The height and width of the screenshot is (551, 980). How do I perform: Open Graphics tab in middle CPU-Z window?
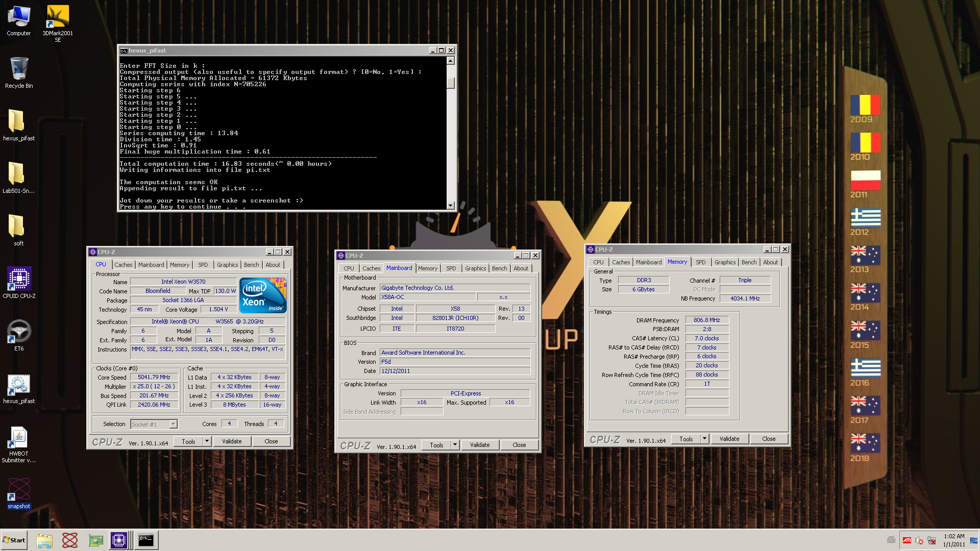coord(475,268)
